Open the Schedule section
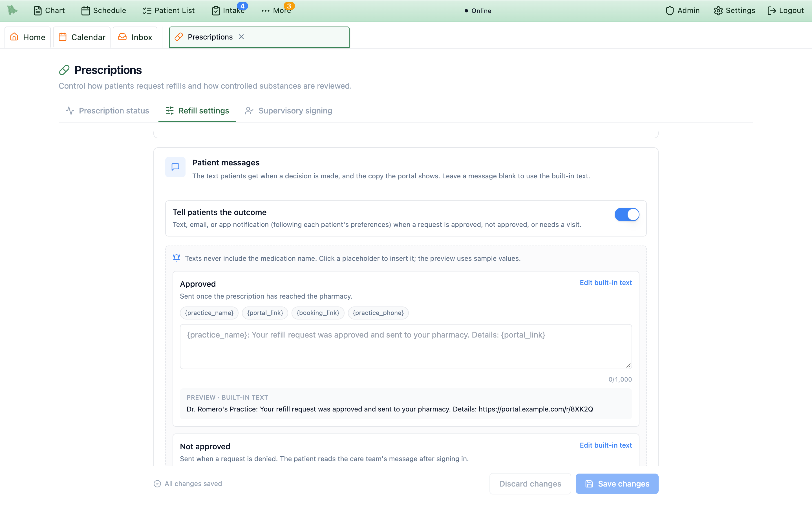812x508 pixels. (104, 10)
